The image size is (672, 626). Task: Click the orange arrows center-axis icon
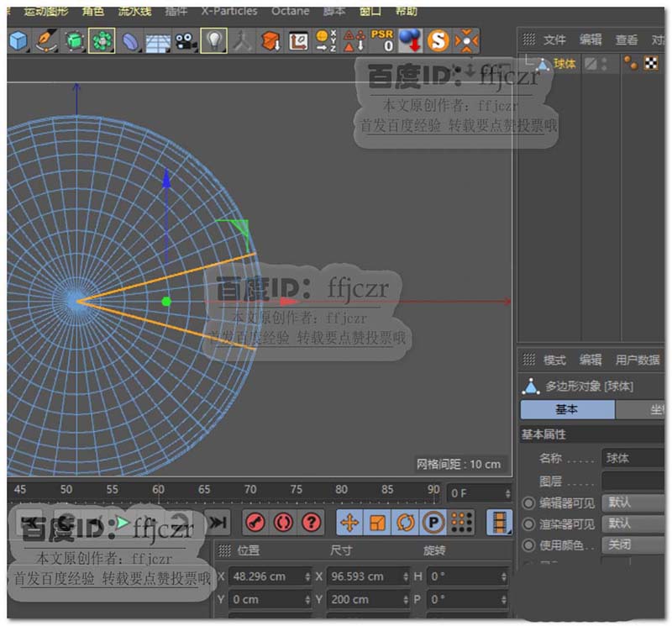coord(466,41)
